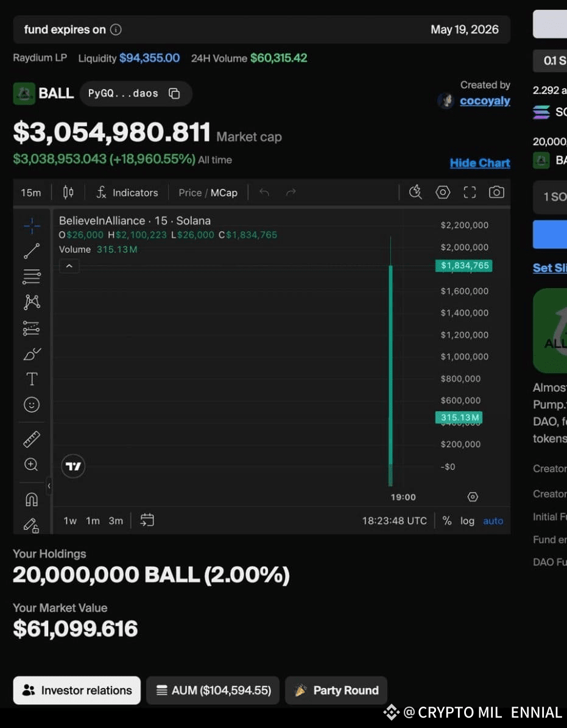Open the 15m interval dropdown
This screenshot has height=728, width=567.
point(30,193)
